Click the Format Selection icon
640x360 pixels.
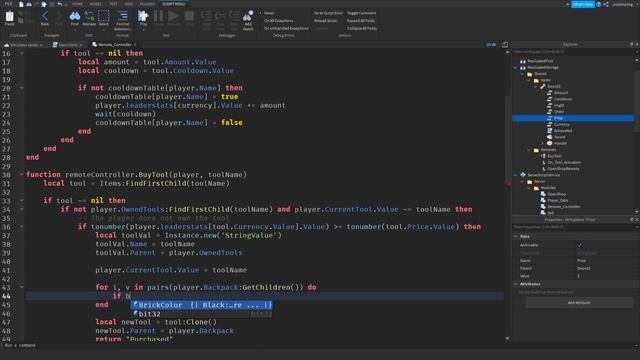click(x=122, y=16)
